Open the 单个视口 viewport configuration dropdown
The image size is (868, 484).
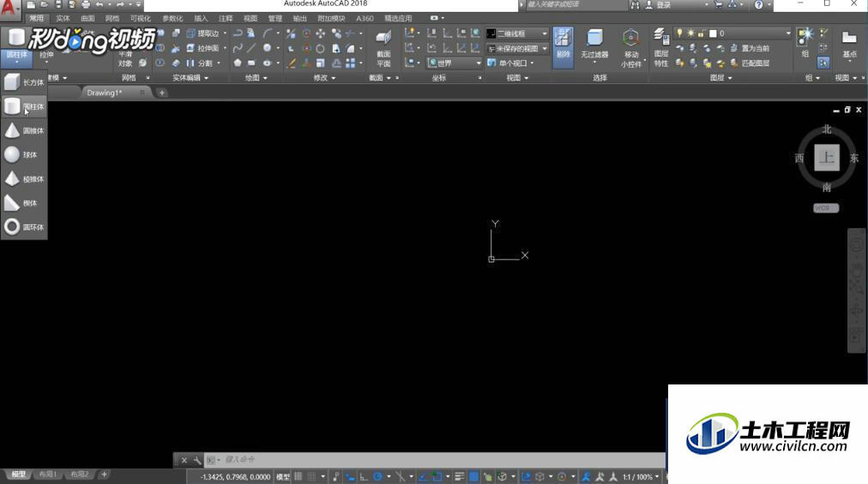(x=511, y=64)
